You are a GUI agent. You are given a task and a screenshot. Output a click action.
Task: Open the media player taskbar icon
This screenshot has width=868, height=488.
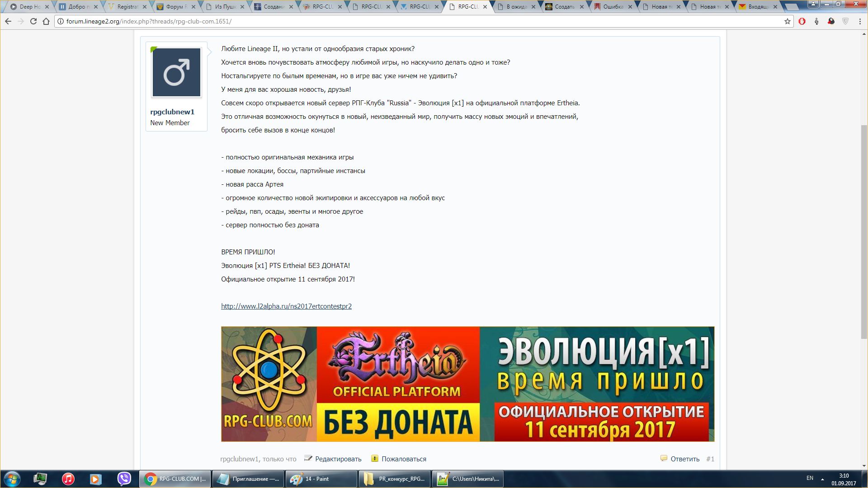click(x=95, y=479)
